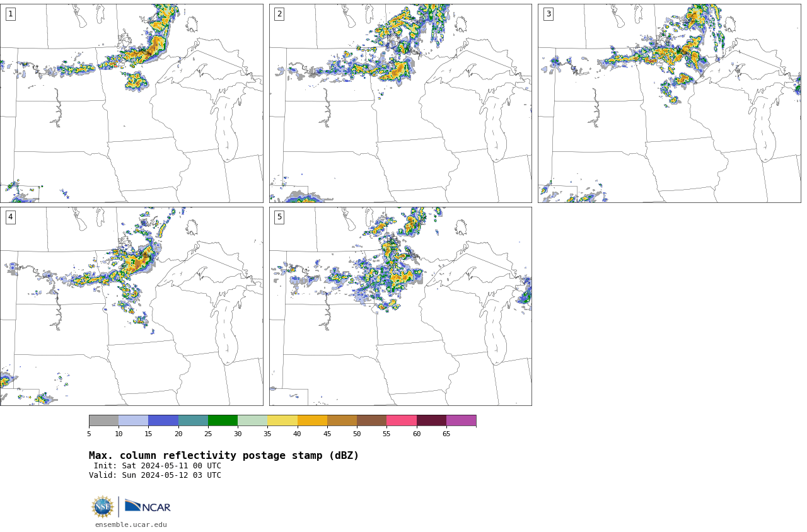Click the pale green 30-35 dBZ swatch
Image resolution: width=807 pixels, height=532 pixels.
(253, 420)
